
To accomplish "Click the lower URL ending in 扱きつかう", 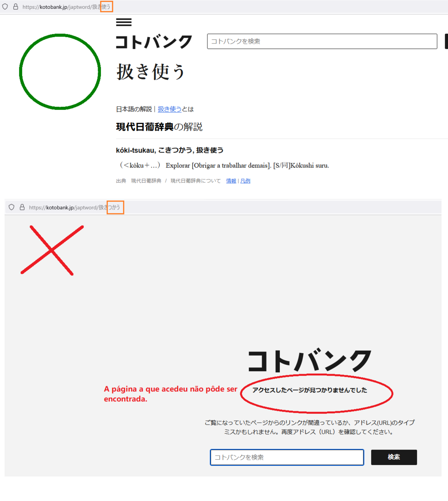I will [x=75, y=207].
